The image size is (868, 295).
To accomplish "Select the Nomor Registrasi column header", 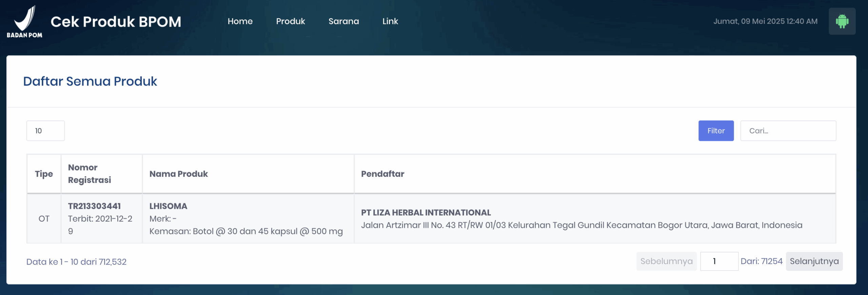I will point(102,174).
